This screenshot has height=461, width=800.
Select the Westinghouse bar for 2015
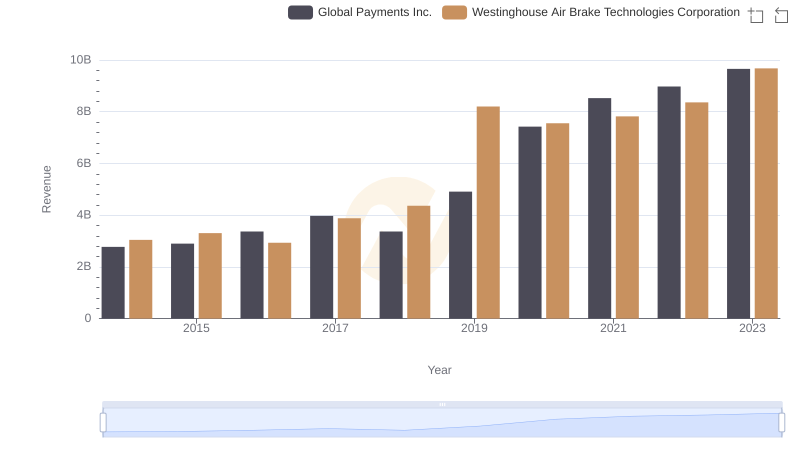coord(210,276)
